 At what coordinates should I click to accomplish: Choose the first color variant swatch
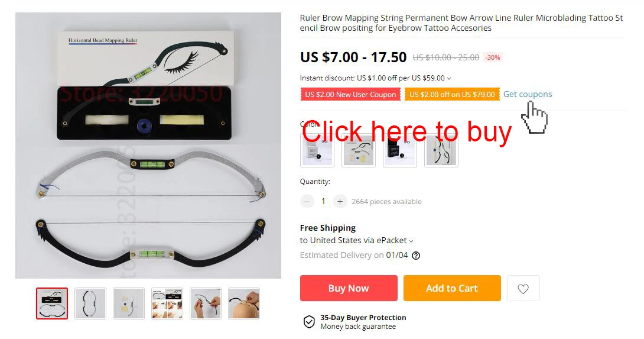[317, 150]
